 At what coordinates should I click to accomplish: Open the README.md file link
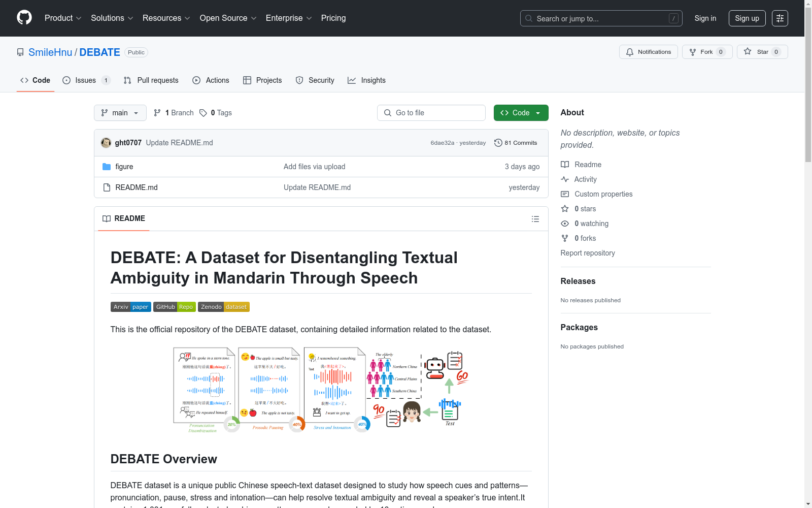click(137, 187)
